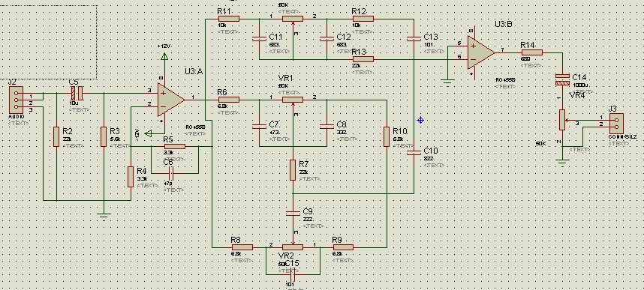644x290 pixels.
Task: Select the VR4 volume potentiometer
Action: [562, 120]
